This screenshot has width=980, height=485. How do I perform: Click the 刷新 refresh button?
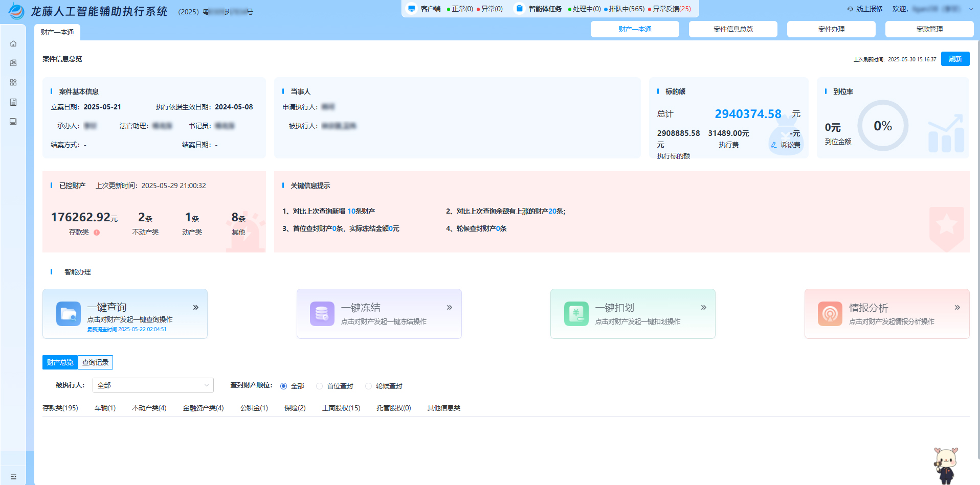[955, 58]
